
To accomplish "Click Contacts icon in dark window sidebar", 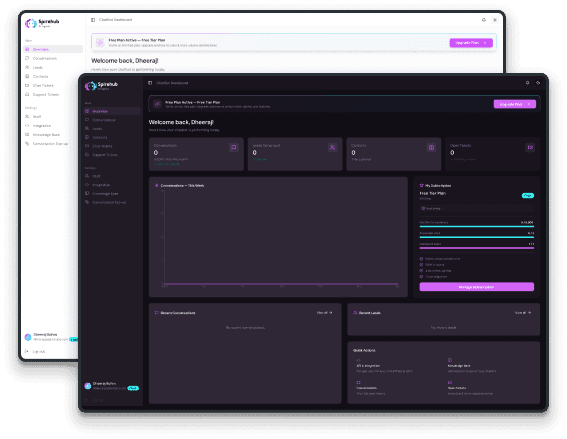I will (87, 137).
